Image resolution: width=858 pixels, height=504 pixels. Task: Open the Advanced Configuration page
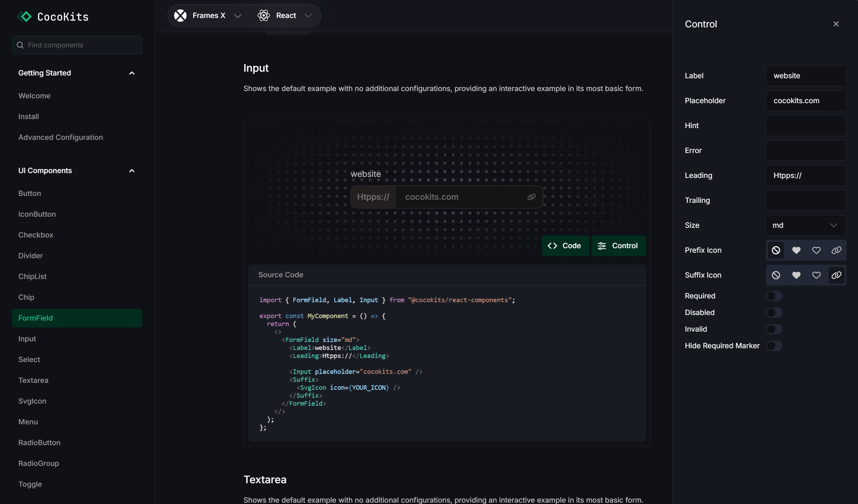pos(61,137)
